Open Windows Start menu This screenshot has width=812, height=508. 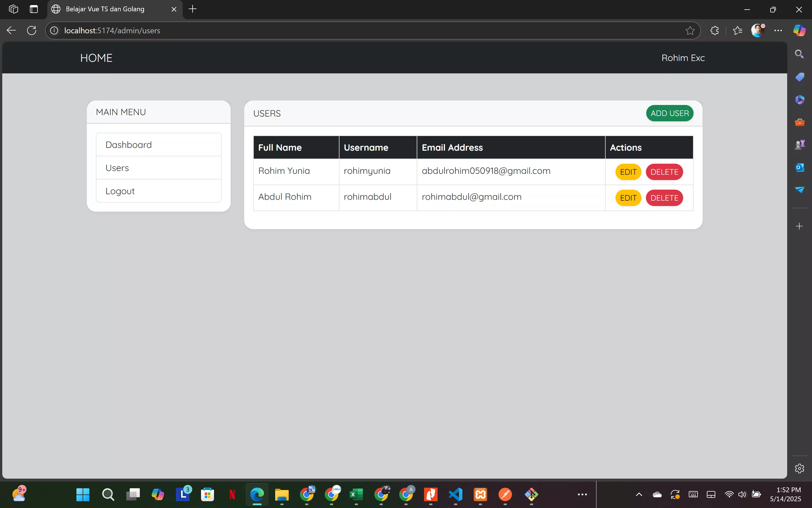point(83,494)
